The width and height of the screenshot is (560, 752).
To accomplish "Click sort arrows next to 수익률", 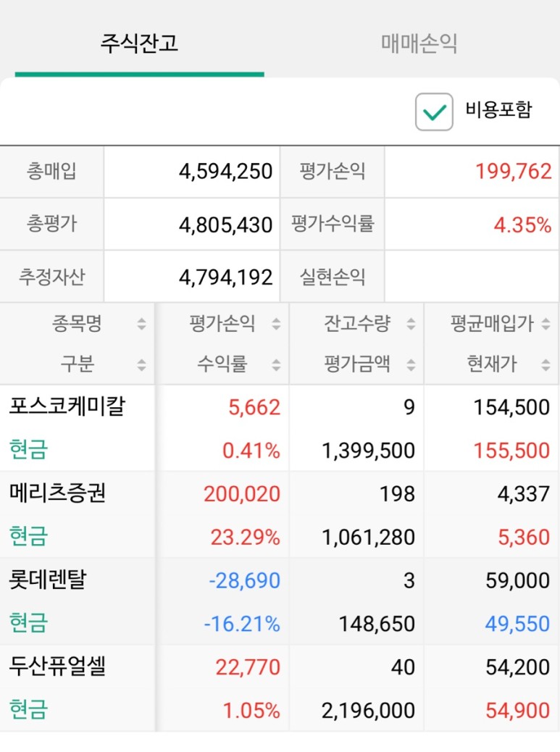I will [x=276, y=364].
